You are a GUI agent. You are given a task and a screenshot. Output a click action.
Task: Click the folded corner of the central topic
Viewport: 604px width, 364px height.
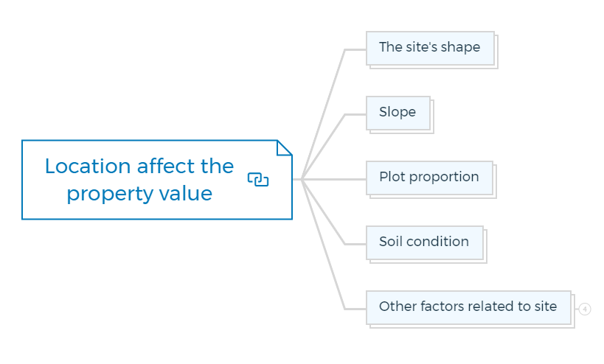pos(284,147)
